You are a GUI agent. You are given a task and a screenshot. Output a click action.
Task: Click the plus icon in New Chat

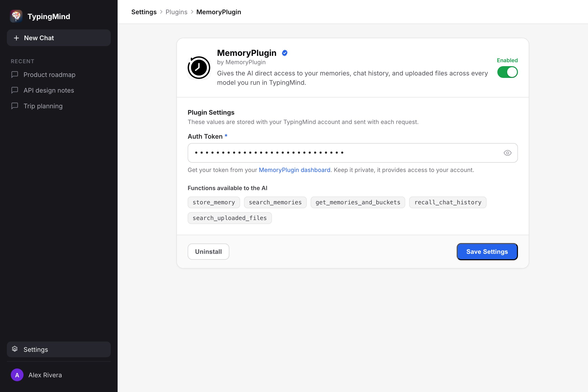point(16,38)
